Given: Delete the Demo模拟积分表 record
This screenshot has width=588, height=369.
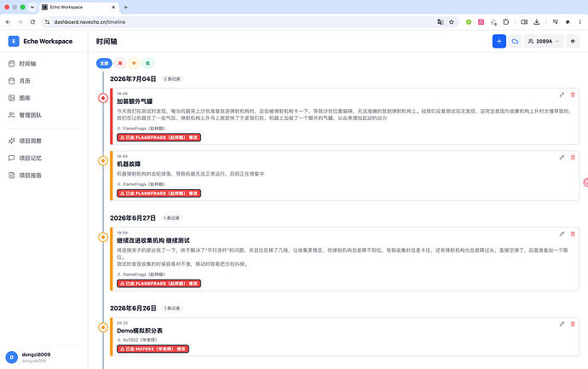Looking at the screenshot, I should coord(573,324).
